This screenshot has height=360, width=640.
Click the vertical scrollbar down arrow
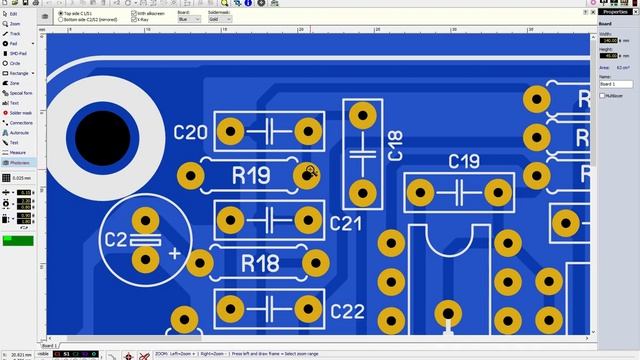click(593, 333)
